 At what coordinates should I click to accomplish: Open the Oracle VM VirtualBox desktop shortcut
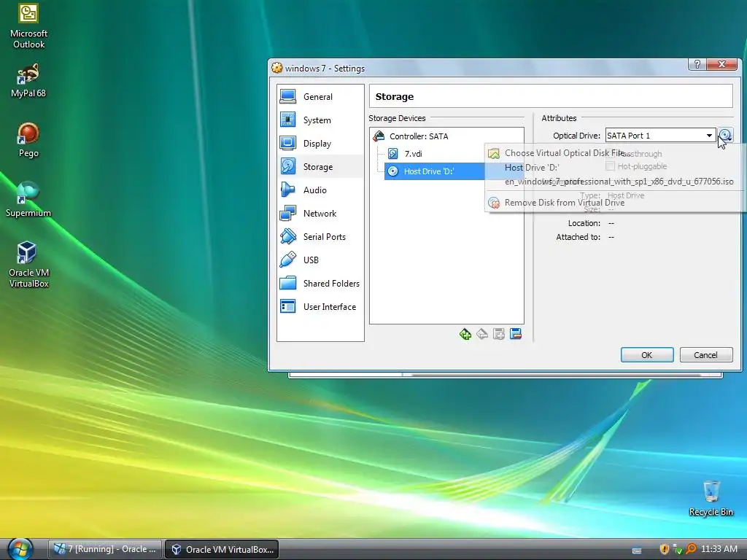(28, 265)
